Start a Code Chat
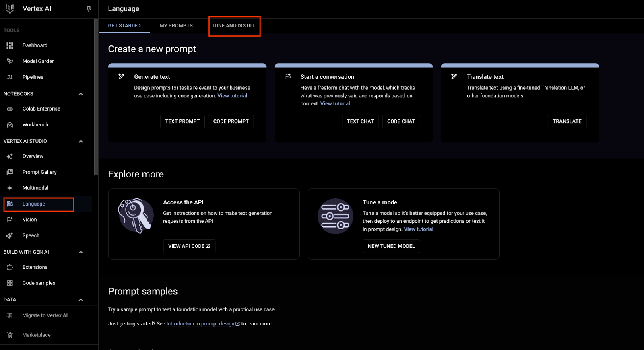 coord(401,121)
